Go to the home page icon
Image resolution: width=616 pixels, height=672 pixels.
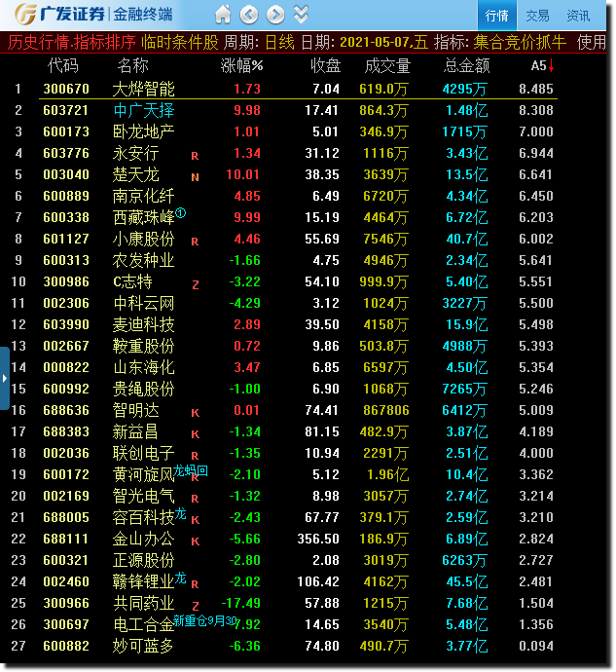pyautogui.click(x=223, y=15)
